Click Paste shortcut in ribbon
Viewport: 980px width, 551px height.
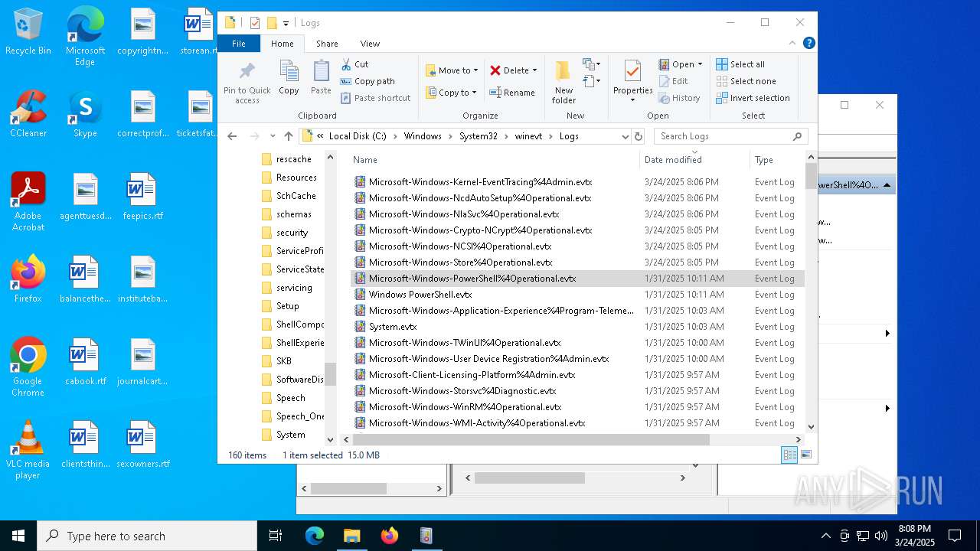click(375, 98)
